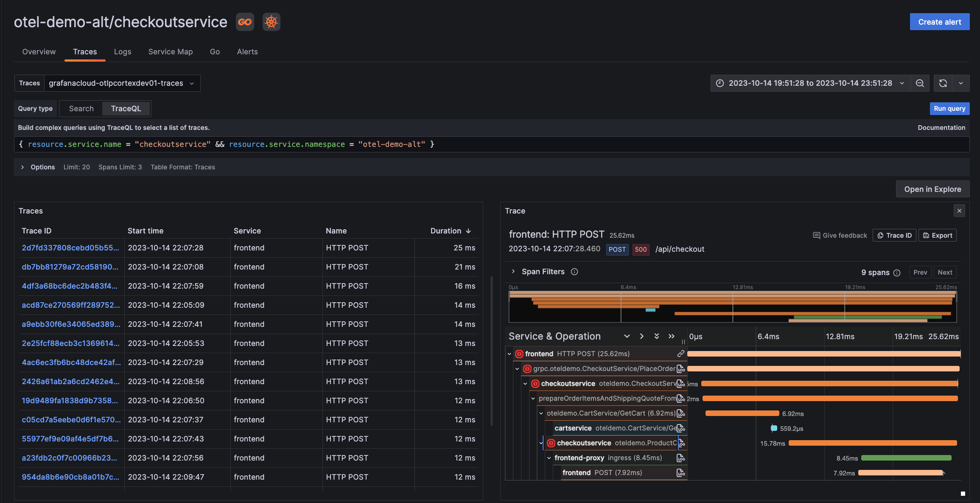Select the Search query type

81,109
